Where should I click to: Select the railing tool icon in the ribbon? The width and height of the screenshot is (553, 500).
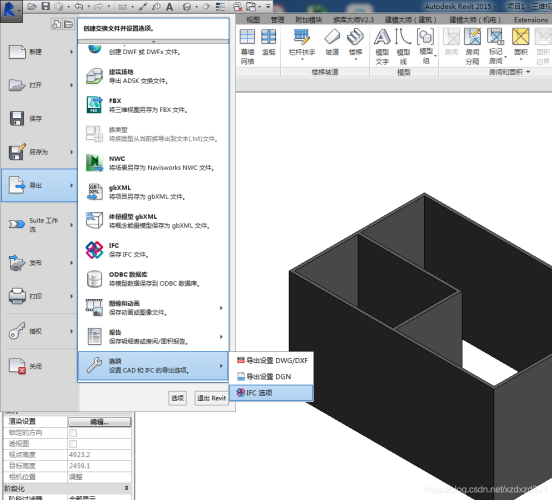302,37
